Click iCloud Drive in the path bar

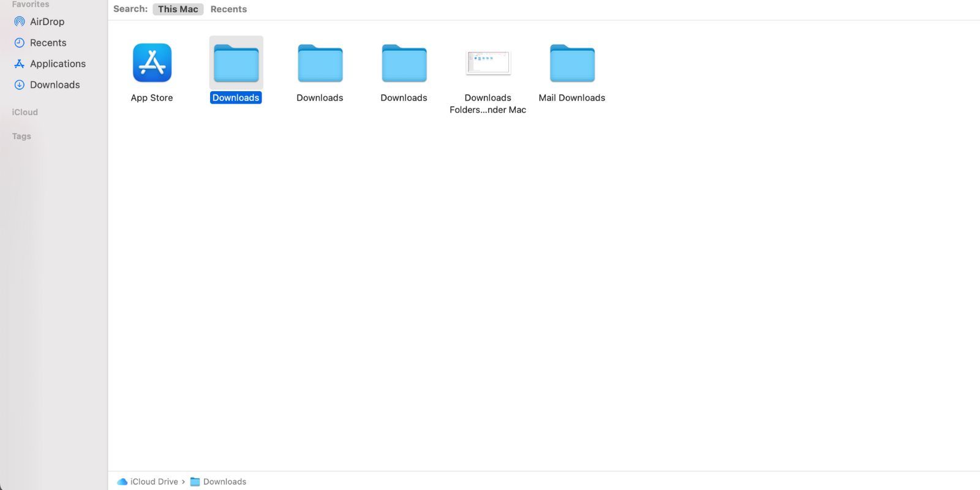tap(148, 482)
